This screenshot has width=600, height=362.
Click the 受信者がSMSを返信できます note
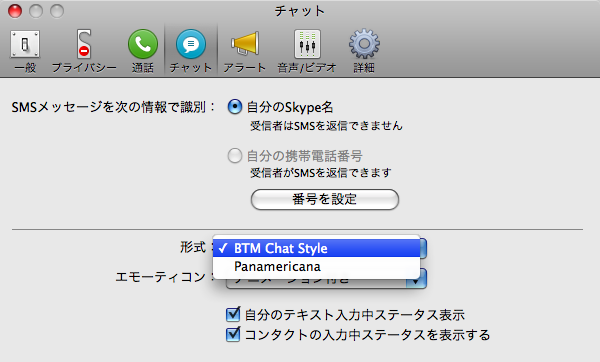click(x=321, y=173)
